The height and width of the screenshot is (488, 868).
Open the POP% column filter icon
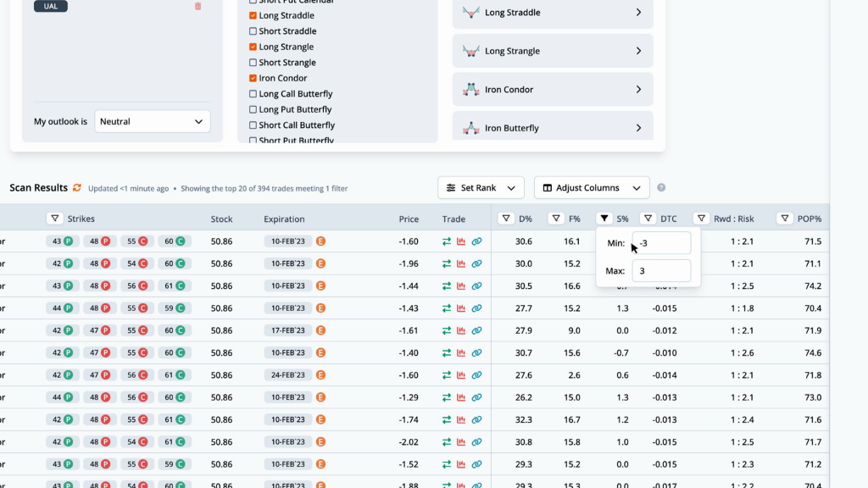pos(785,219)
